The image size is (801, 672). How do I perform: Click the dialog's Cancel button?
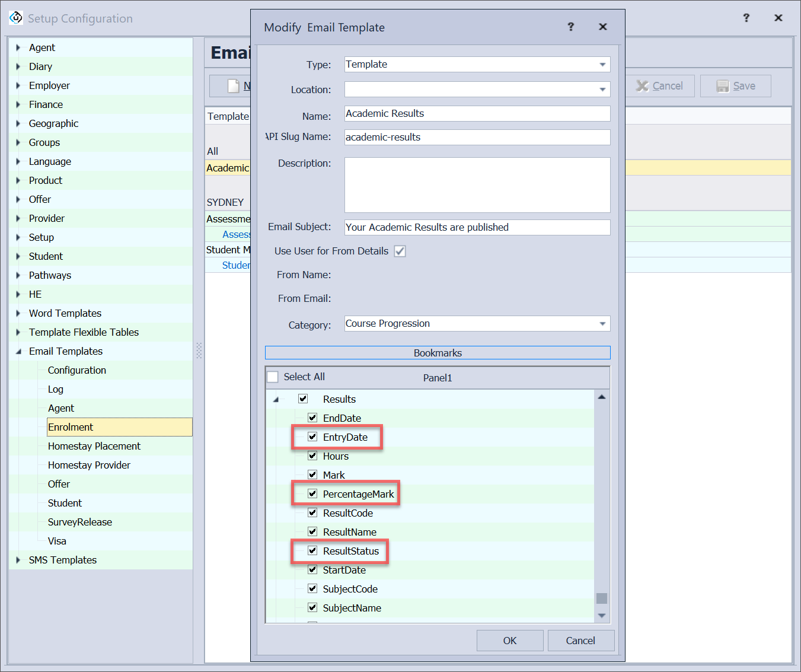(x=580, y=641)
